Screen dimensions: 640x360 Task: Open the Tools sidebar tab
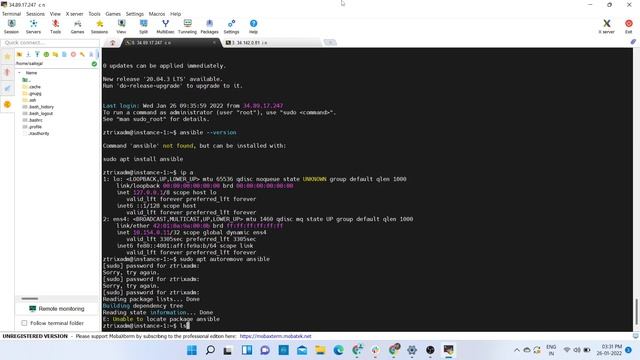(x=7, y=73)
